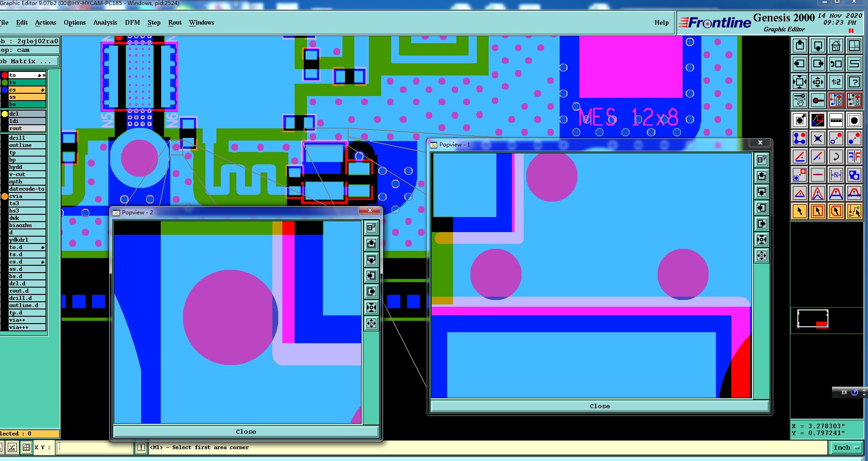Viewport: 868px width, 461px height.
Task: Open the Actions menu
Action: [x=46, y=22]
